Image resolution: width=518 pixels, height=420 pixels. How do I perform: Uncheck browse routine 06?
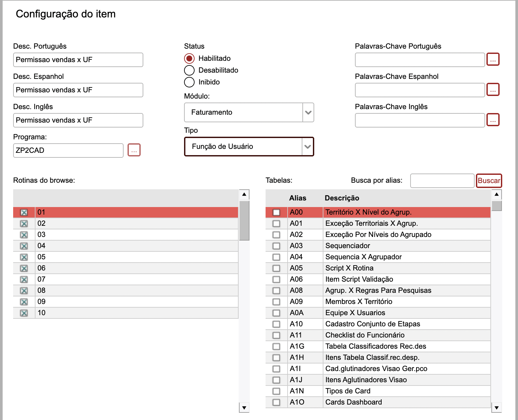(24, 268)
